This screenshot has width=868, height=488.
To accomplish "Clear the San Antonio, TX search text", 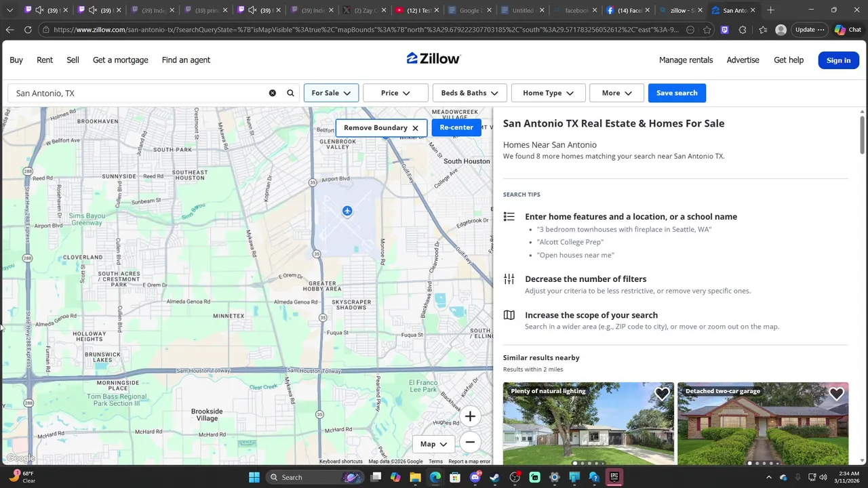I will click(273, 93).
